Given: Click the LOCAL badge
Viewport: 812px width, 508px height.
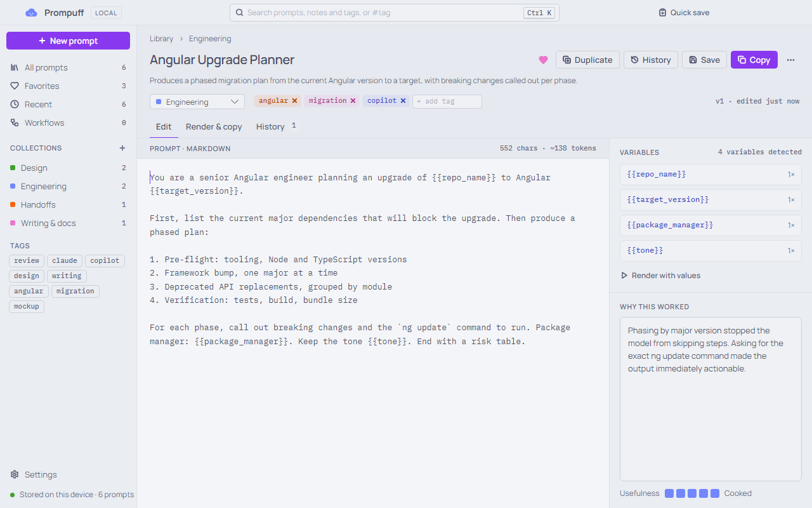Looking at the screenshot, I should pos(106,13).
